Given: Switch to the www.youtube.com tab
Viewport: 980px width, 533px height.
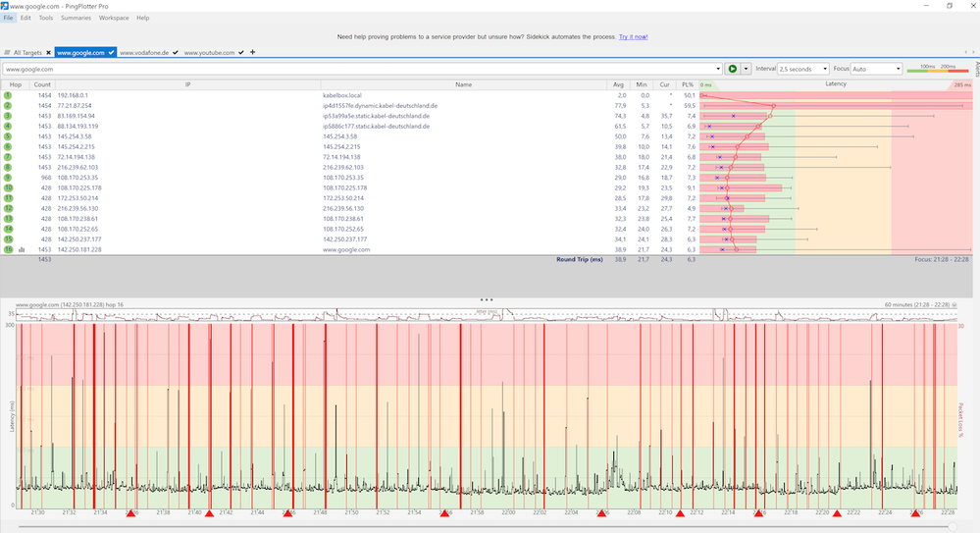Looking at the screenshot, I should [x=209, y=53].
